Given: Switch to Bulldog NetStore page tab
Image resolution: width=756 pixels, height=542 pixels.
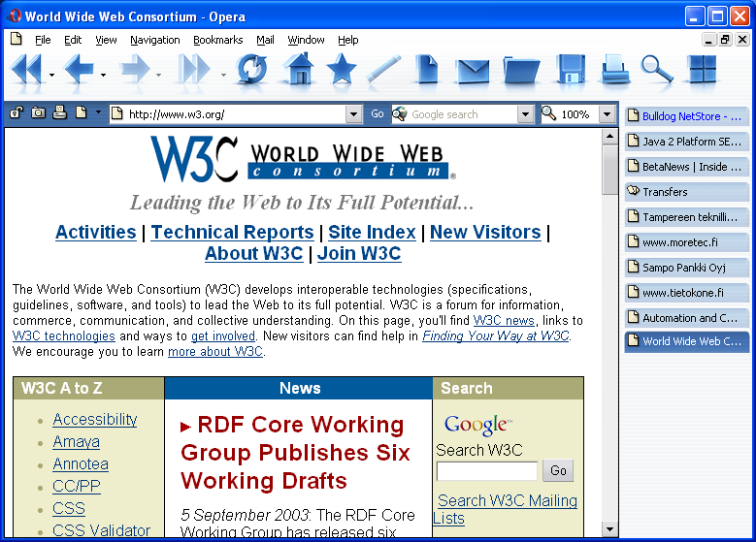Looking at the screenshot, I should tap(686, 116).
